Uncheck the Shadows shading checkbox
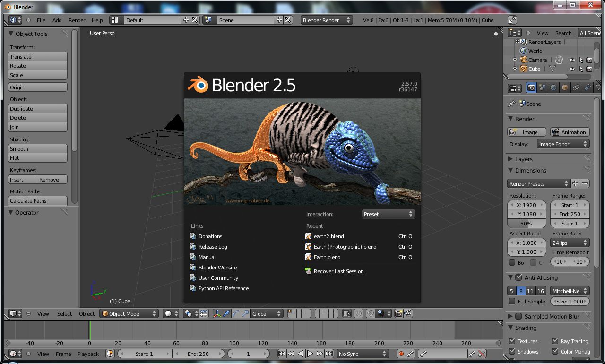The width and height of the screenshot is (605, 364). tap(512, 351)
